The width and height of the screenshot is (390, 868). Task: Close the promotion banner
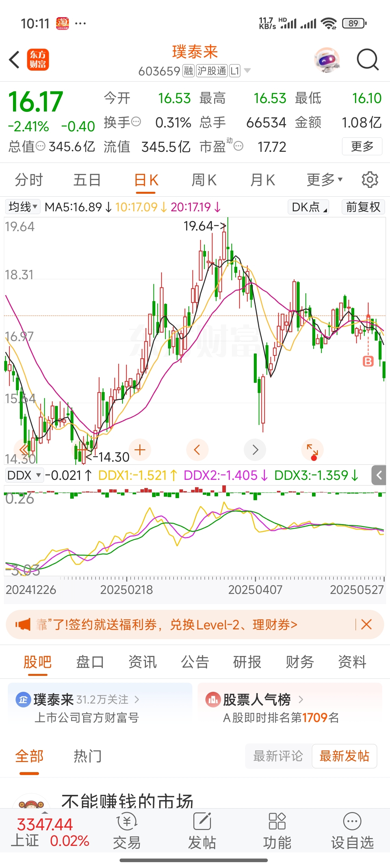coord(366,625)
